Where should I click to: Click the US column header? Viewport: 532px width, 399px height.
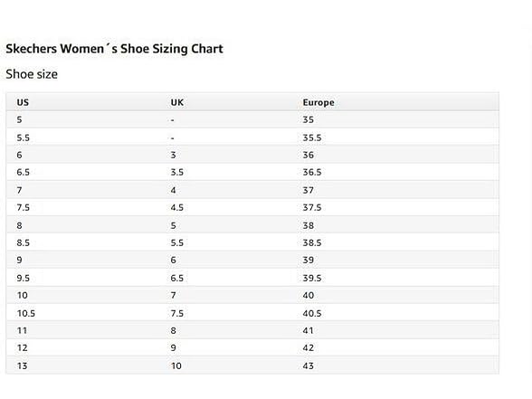[x=23, y=102]
